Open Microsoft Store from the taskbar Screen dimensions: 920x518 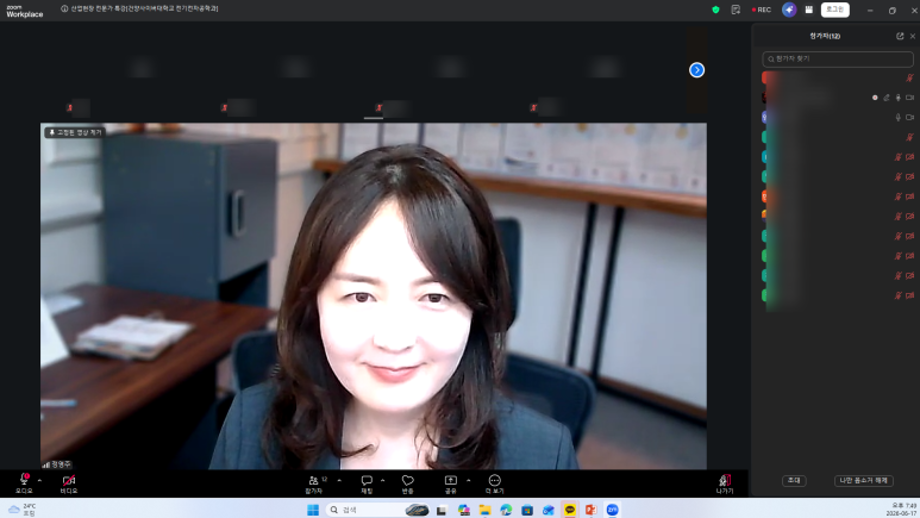(527, 510)
